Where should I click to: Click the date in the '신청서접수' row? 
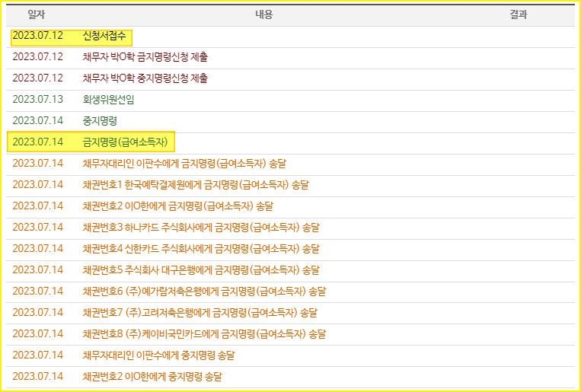pos(38,36)
